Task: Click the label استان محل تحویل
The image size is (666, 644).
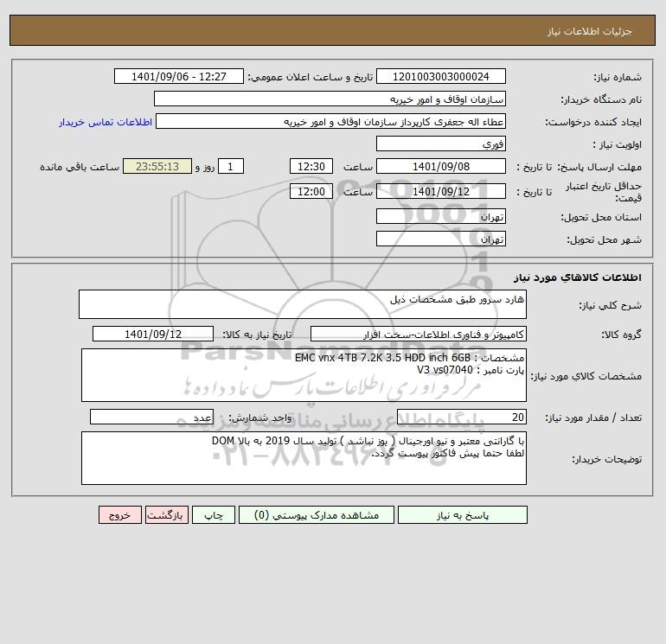Action: (601, 217)
